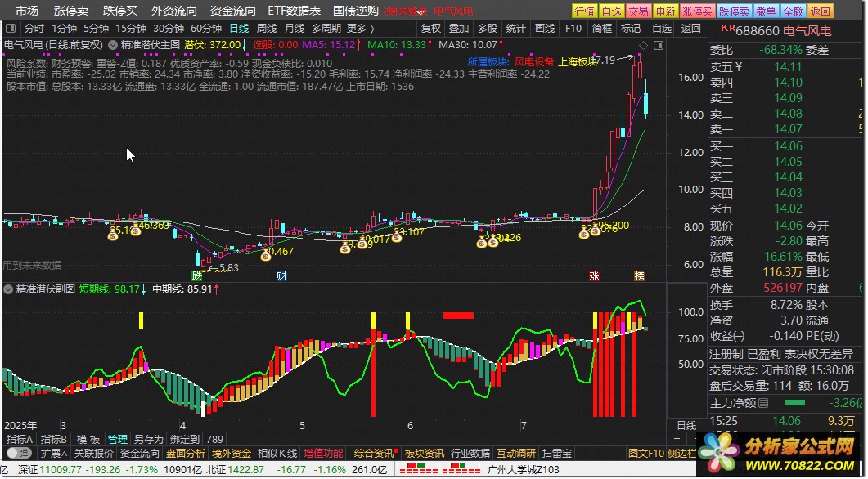
Task: Open the 外资流向 menu
Action: tap(173, 11)
